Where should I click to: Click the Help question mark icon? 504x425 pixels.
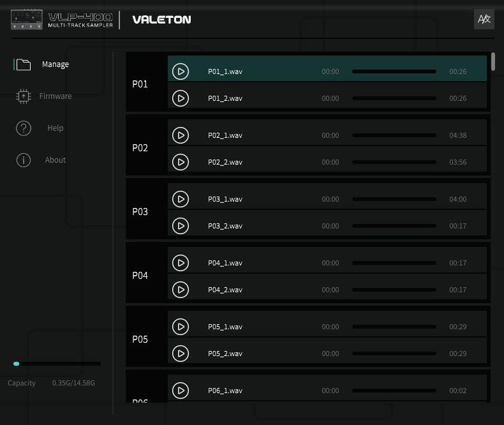tap(24, 128)
